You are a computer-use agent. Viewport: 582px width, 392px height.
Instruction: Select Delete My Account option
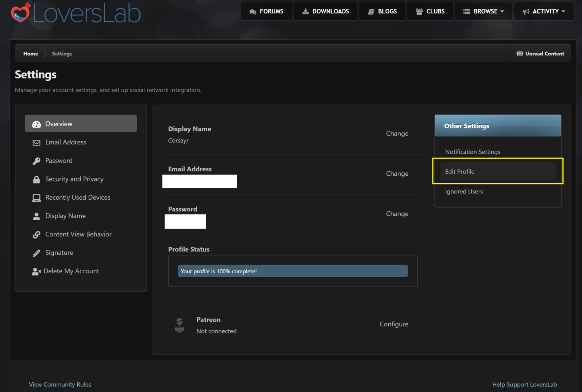pos(81,271)
